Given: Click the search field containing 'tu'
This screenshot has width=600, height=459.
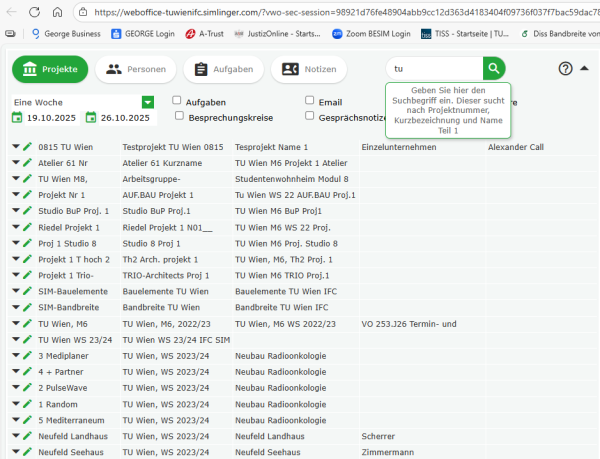Looking at the screenshot, I should [x=434, y=68].
